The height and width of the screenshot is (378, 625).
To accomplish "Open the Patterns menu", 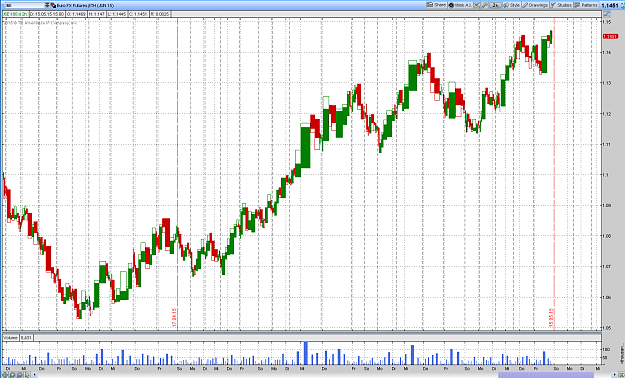I will (x=586, y=5).
